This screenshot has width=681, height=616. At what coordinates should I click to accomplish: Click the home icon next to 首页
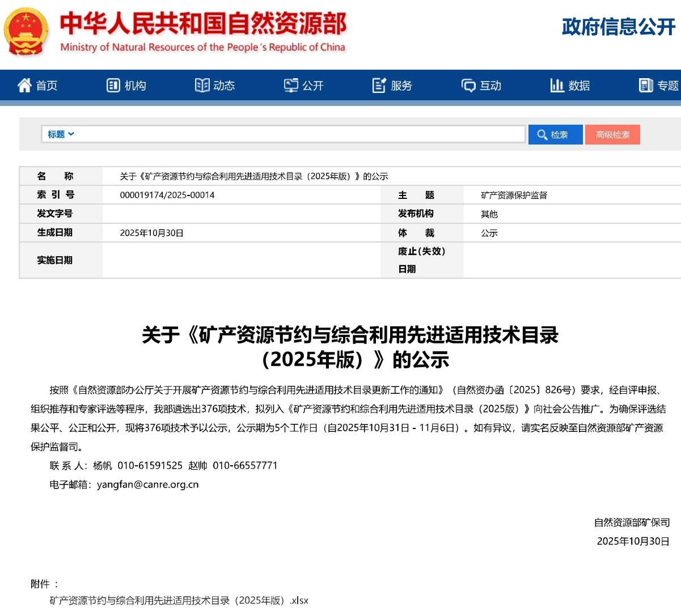tap(24, 85)
